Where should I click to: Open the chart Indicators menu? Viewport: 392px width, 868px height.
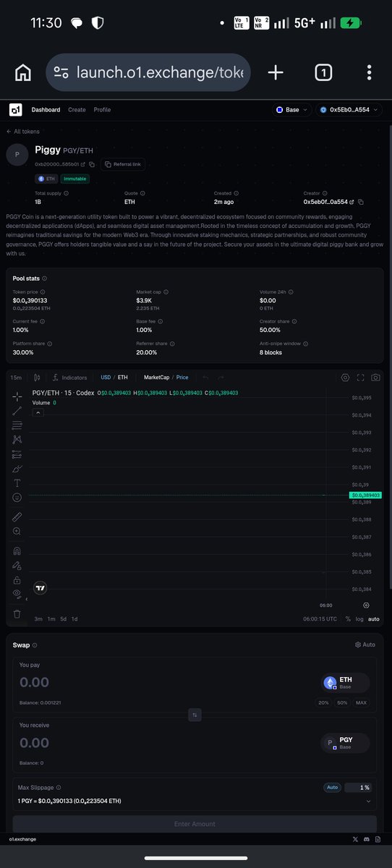(69, 378)
